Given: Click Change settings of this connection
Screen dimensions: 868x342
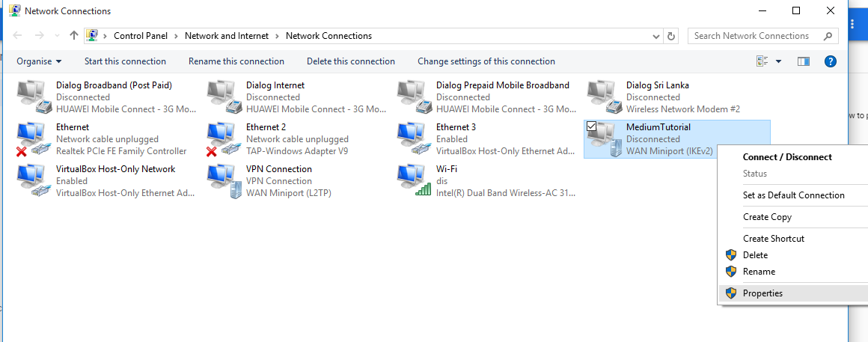Looking at the screenshot, I should (486, 61).
